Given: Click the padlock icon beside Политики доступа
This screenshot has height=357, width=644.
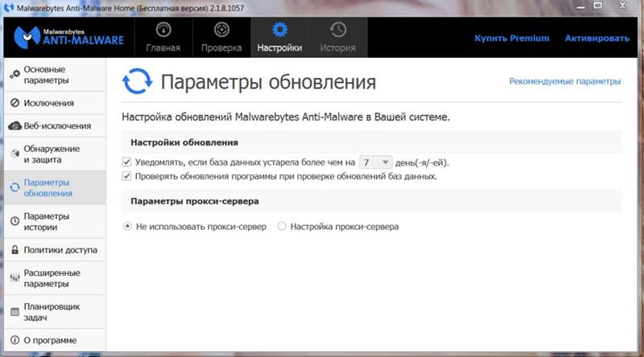Looking at the screenshot, I should [x=14, y=249].
